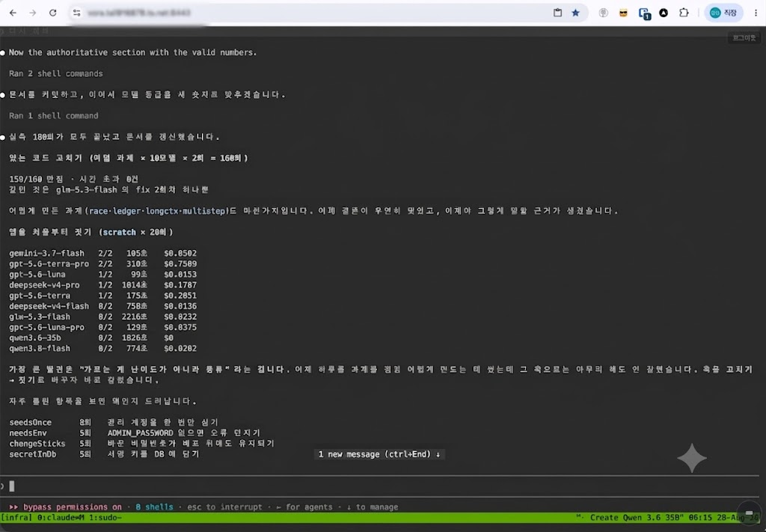This screenshot has width=766, height=532.
Task: Click the highlighted word 'scratch'
Action: click(119, 232)
